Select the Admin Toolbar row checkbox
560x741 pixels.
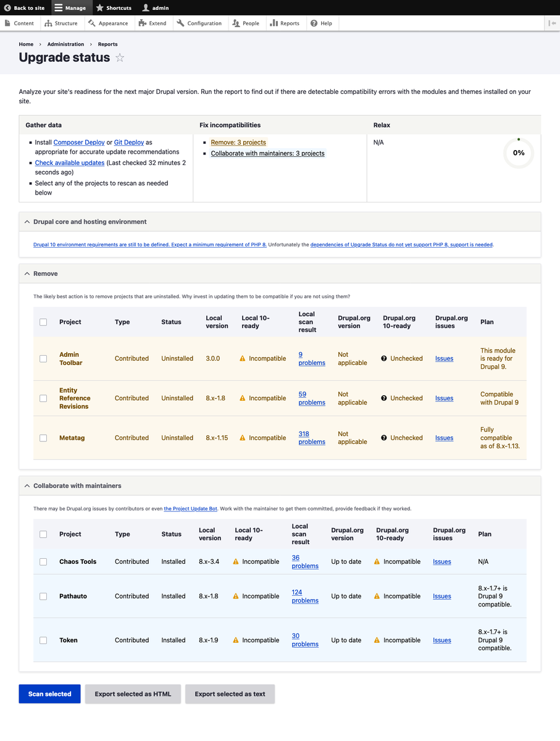[x=43, y=358]
